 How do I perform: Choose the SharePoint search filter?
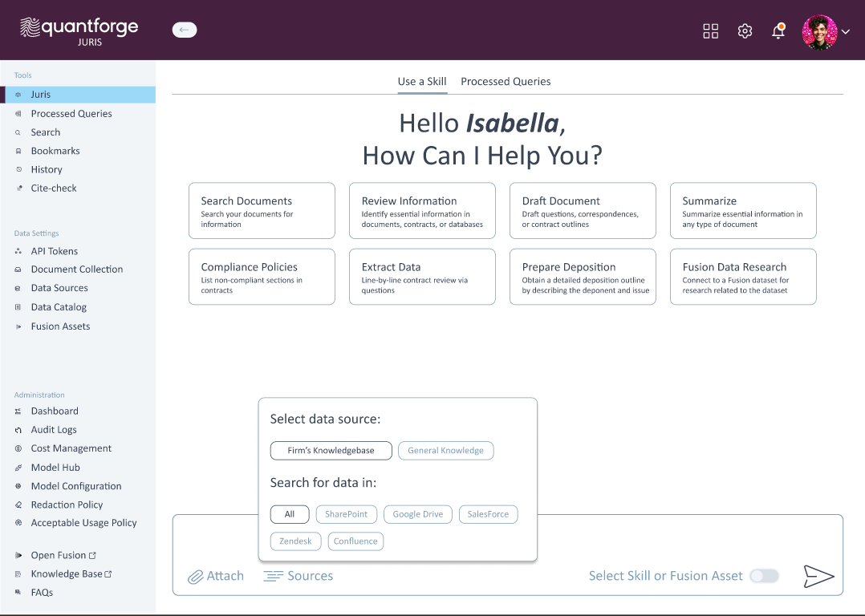coord(346,514)
